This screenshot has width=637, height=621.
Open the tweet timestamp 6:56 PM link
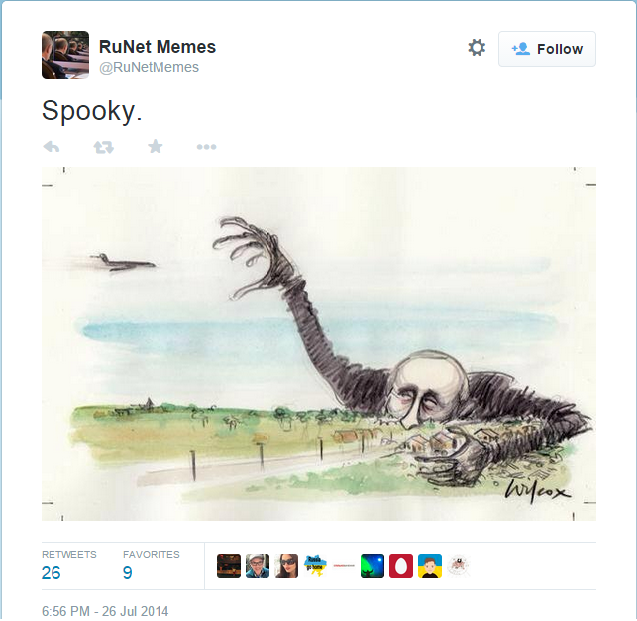tap(105, 610)
